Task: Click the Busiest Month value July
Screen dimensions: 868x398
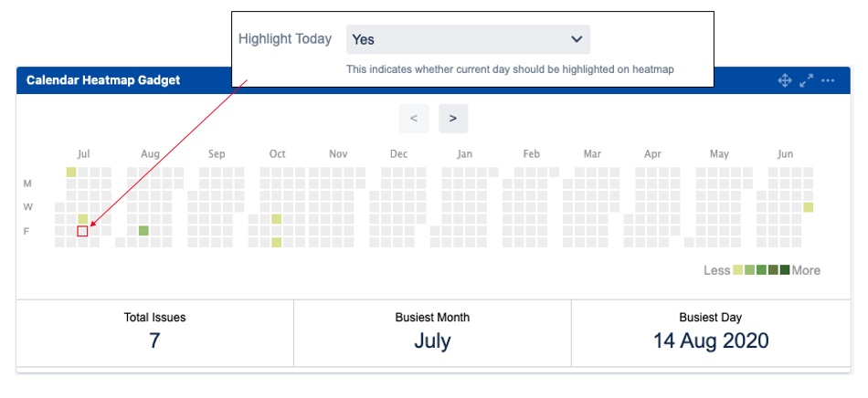Action: point(432,341)
